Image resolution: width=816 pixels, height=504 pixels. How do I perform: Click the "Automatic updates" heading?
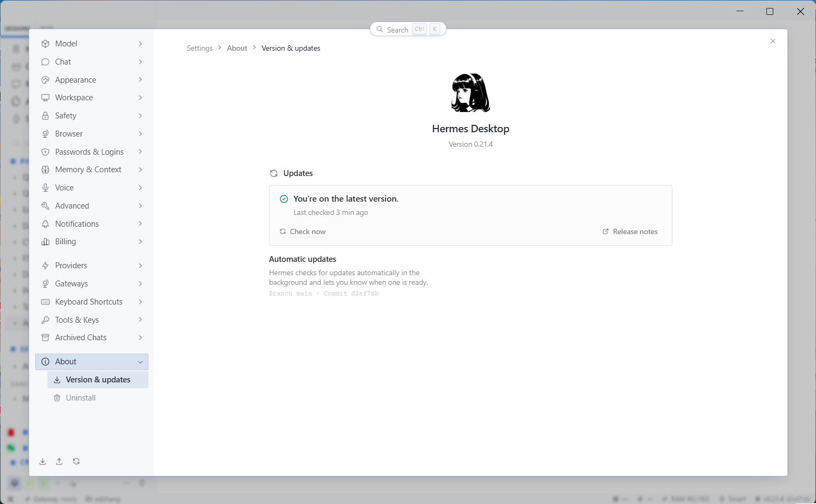coord(303,259)
